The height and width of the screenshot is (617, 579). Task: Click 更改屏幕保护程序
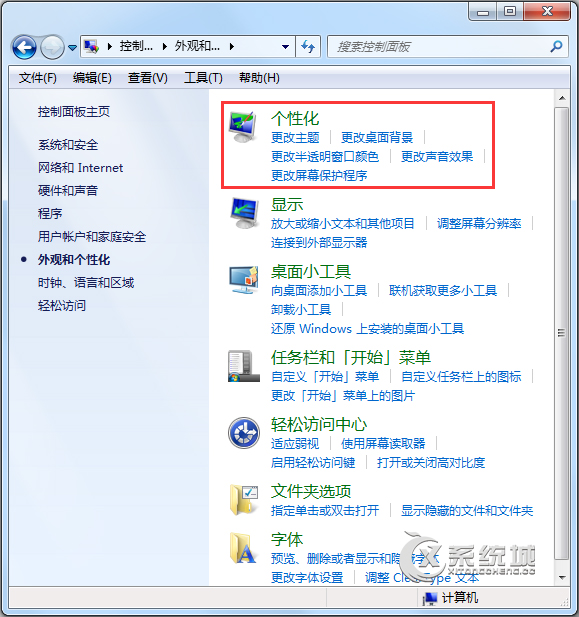click(319, 175)
